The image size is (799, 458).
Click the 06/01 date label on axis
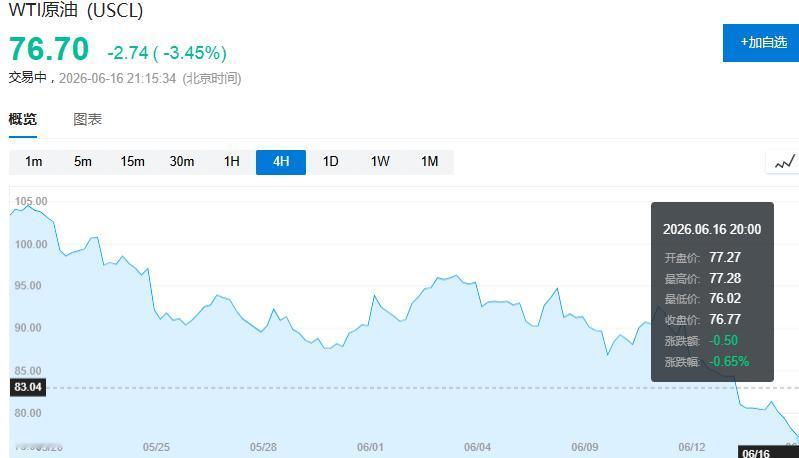click(x=370, y=447)
